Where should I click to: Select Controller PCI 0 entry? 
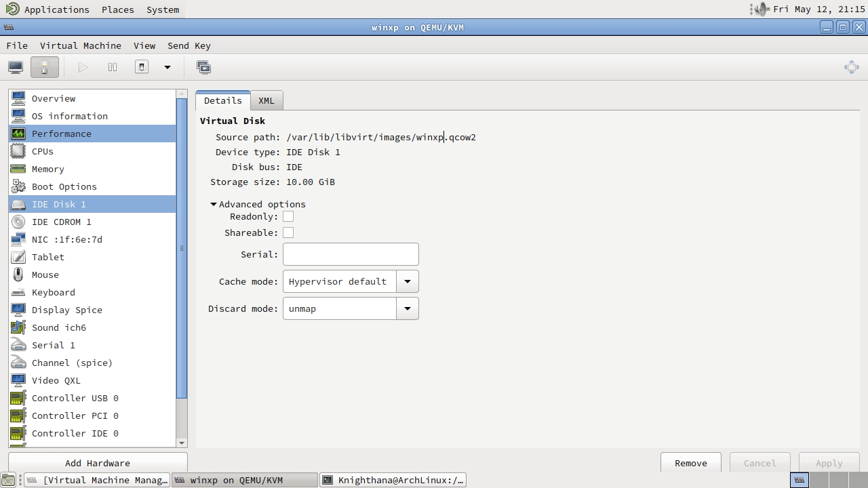[x=92, y=415]
